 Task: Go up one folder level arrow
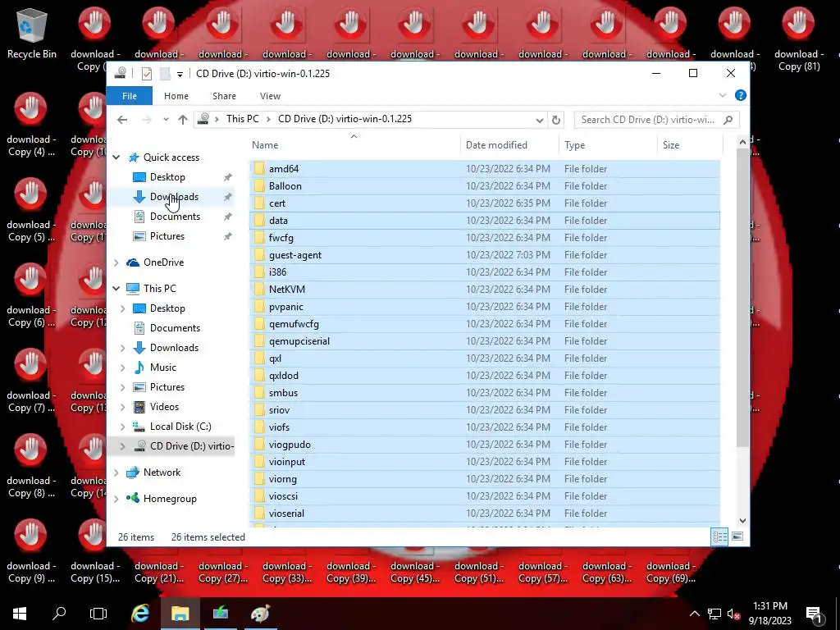pos(183,120)
